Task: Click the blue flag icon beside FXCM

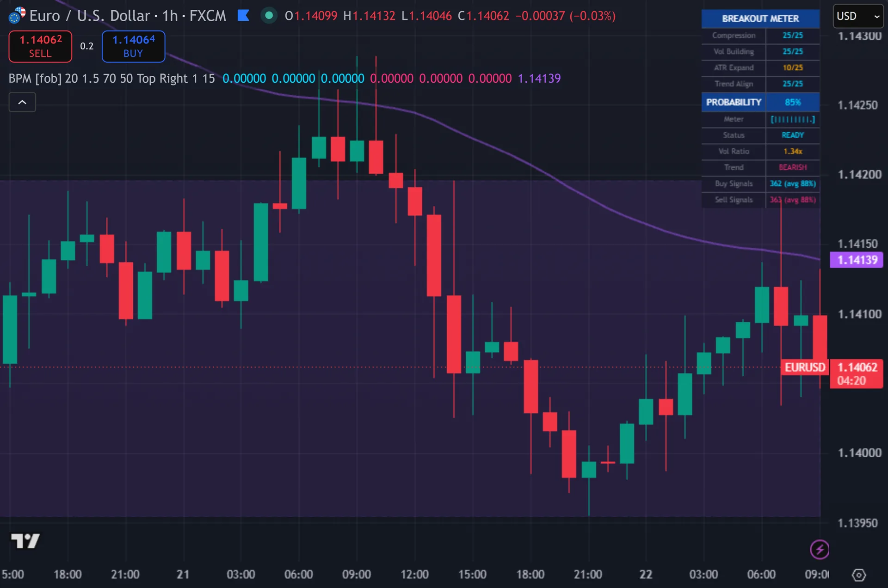Action: coord(243,16)
